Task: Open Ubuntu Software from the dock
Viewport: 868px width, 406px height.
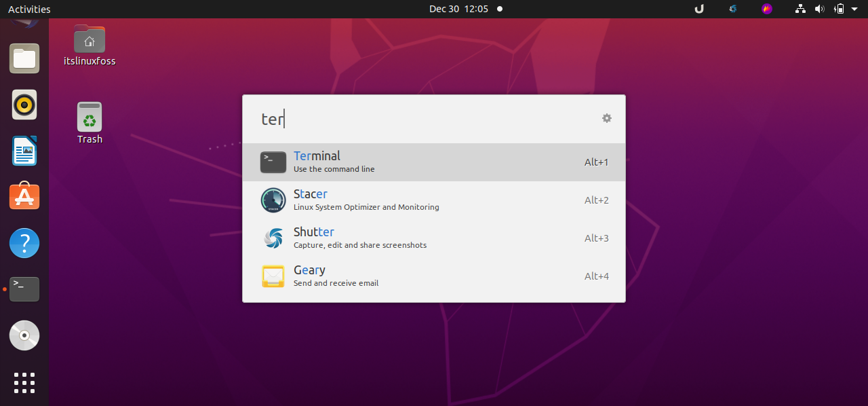Action: [24, 197]
